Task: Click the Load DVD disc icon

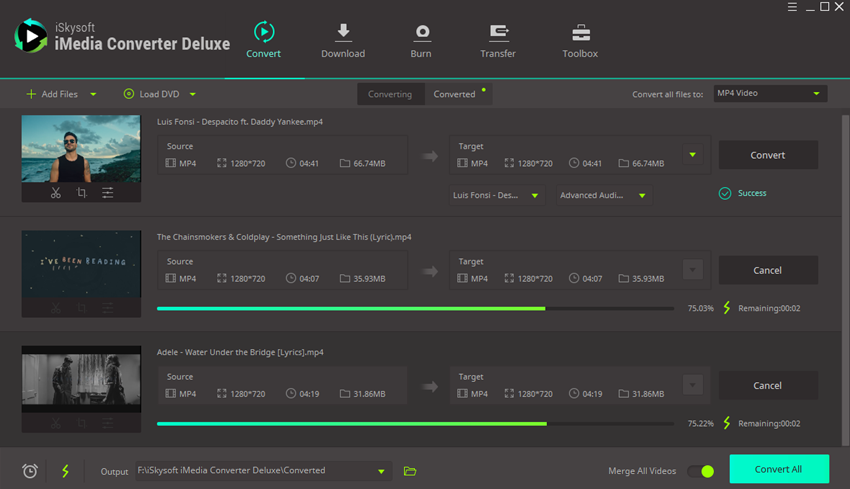Action: click(128, 94)
